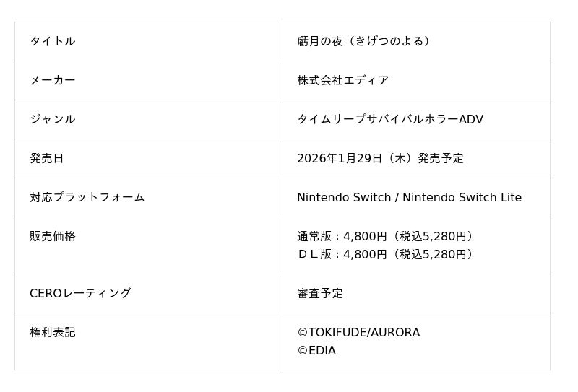Click the Nintendo Switch Lite text
Viewport: 578px width, 392px height.
coord(462,197)
